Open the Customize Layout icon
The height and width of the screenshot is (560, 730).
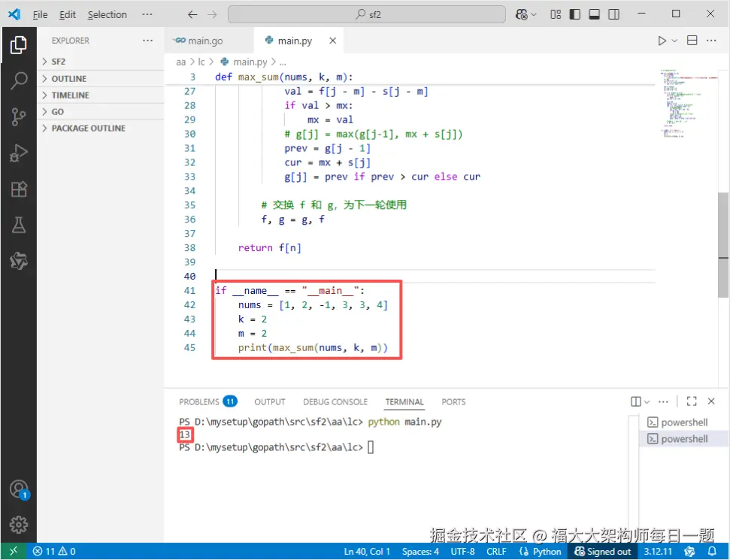556,14
